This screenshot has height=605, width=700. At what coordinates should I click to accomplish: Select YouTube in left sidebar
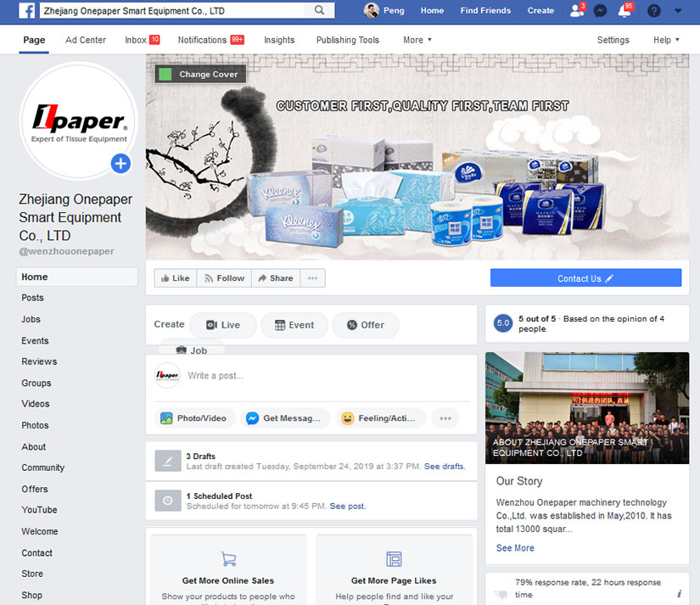click(39, 510)
